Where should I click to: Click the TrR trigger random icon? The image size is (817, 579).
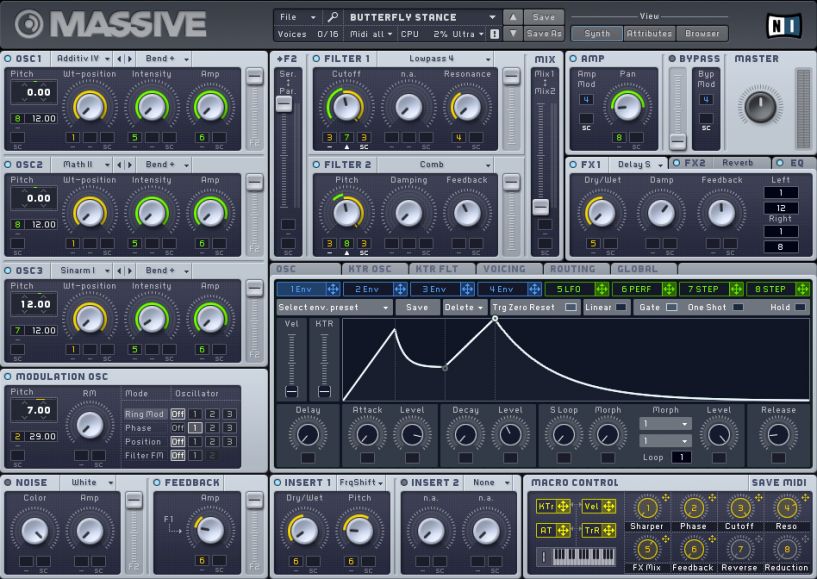(599, 531)
